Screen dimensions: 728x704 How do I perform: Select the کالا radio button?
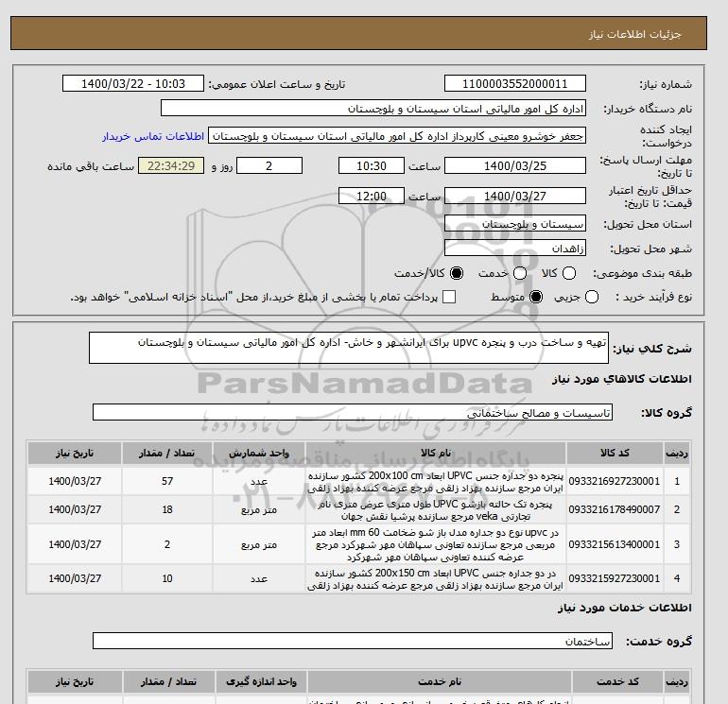tap(569, 274)
